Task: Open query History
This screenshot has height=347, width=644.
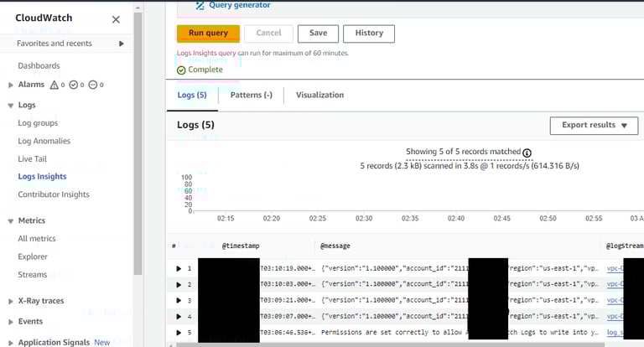Action: pos(369,34)
